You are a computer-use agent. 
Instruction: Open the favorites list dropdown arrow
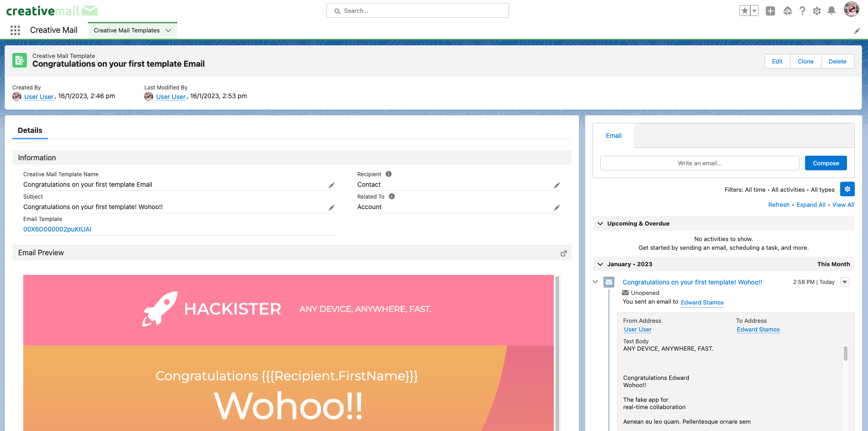(754, 11)
